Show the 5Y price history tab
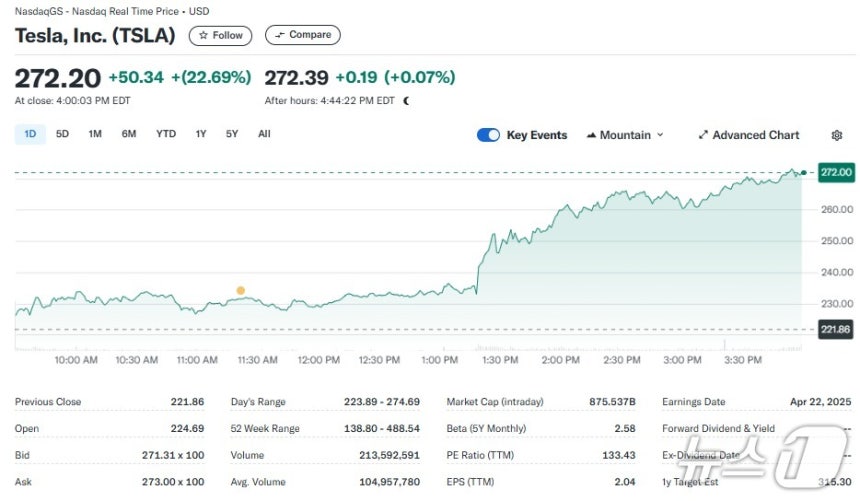 point(232,134)
